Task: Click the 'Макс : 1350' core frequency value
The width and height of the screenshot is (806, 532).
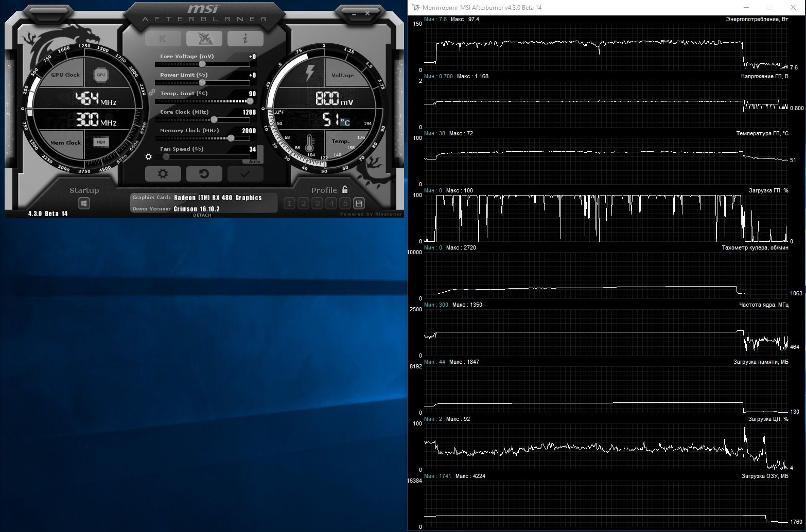Action: (467, 305)
